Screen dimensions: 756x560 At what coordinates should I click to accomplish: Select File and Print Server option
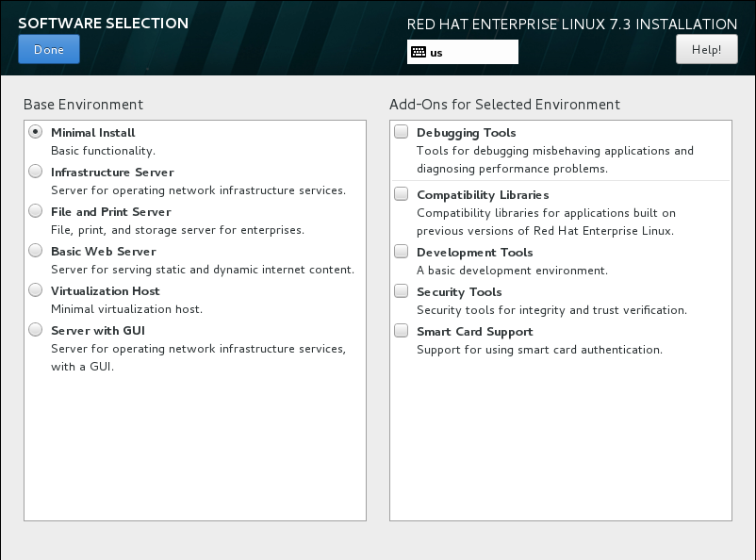point(35,211)
